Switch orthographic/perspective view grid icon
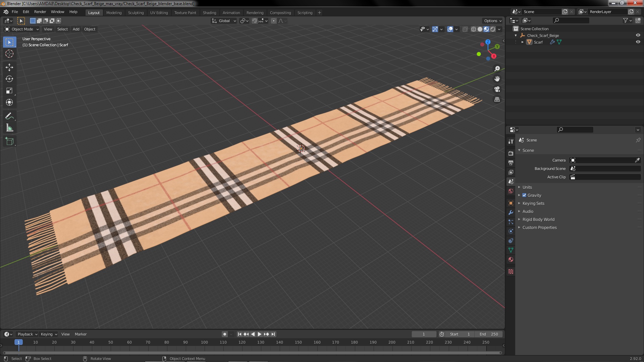This screenshot has width=644, height=362. [497, 100]
